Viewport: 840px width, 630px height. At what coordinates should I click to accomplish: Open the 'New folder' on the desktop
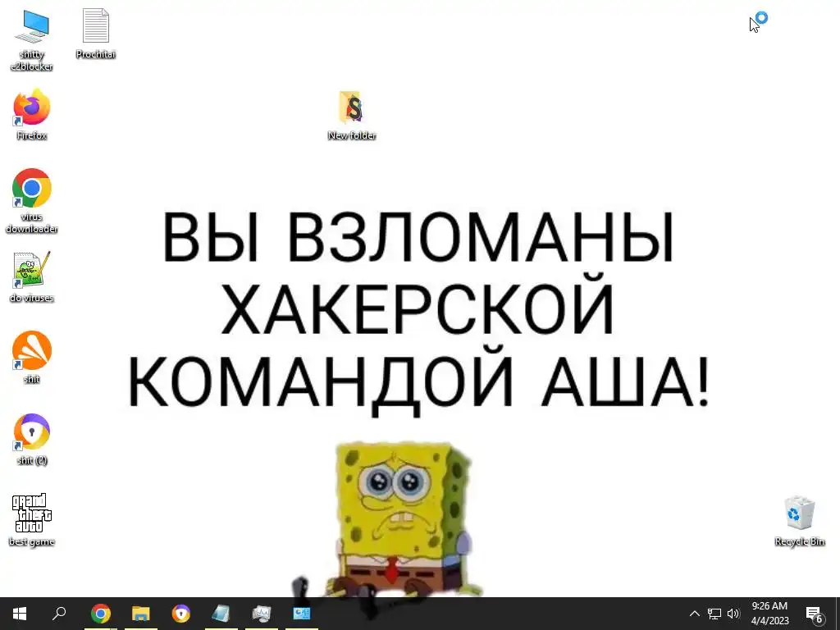point(352,115)
